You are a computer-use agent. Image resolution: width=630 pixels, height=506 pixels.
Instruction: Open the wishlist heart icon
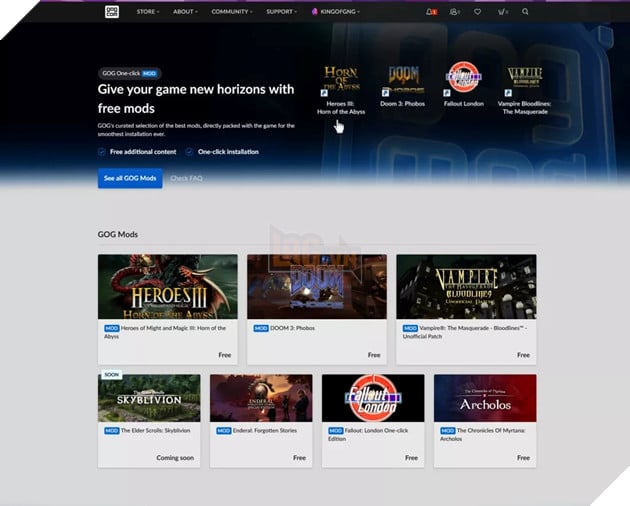[477, 12]
